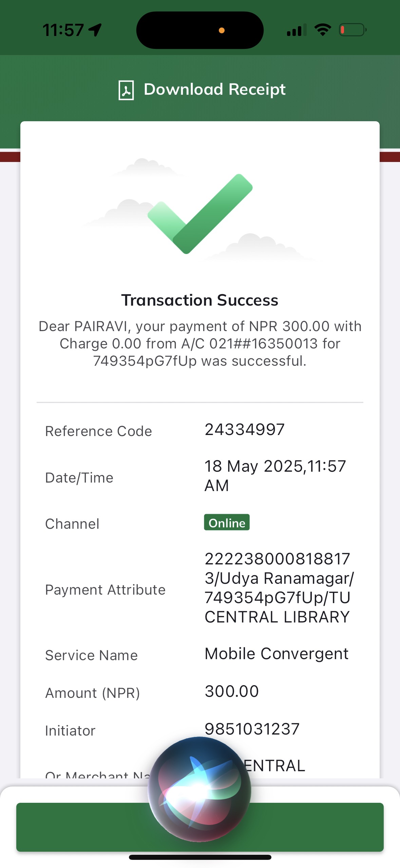Tap the PDF receipt icon
Viewport: 400px width, 868px height.
point(126,90)
